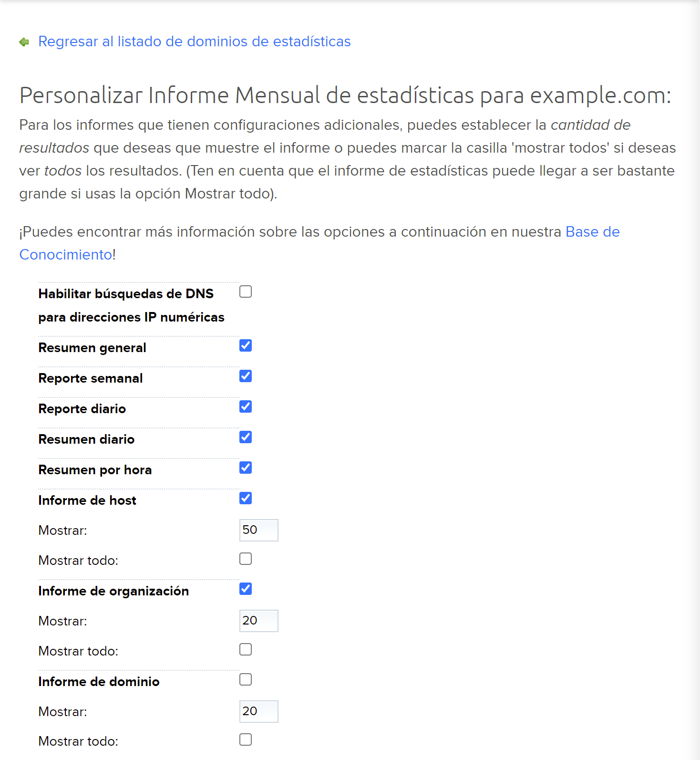Uncheck the Informe de host checkbox
The width and height of the screenshot is (700, 760).
[246, 498]
